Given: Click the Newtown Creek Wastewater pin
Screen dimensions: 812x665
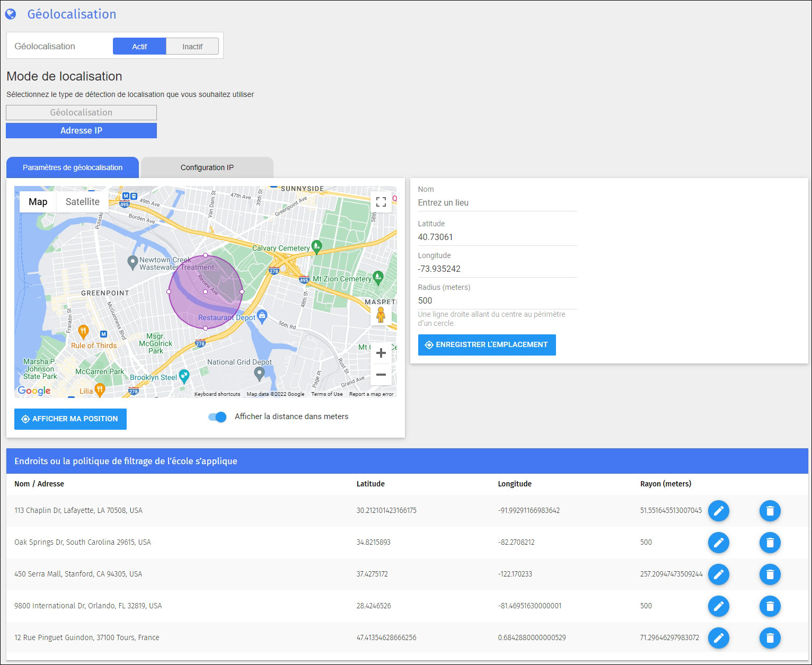Looking at the screenshot, I should click(x=133, y=262).
